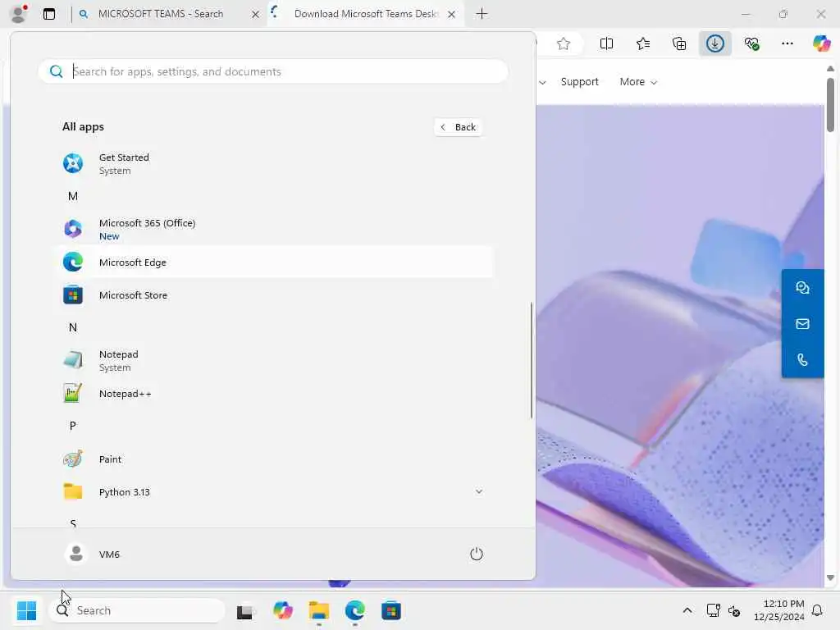This screenshot has width=840, height=630.
Task: Launch Microsoft 365 (Office) app
Action: 273,230
